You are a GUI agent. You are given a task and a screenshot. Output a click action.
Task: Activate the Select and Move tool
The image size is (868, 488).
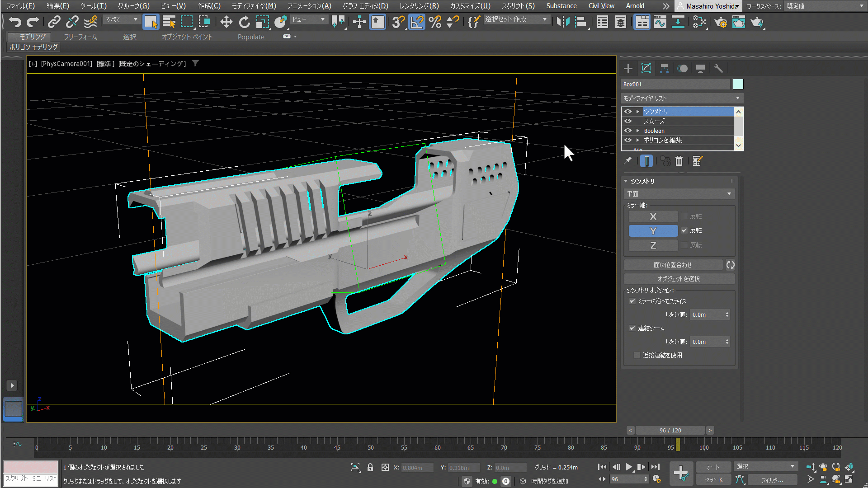(x=226, y=22)
